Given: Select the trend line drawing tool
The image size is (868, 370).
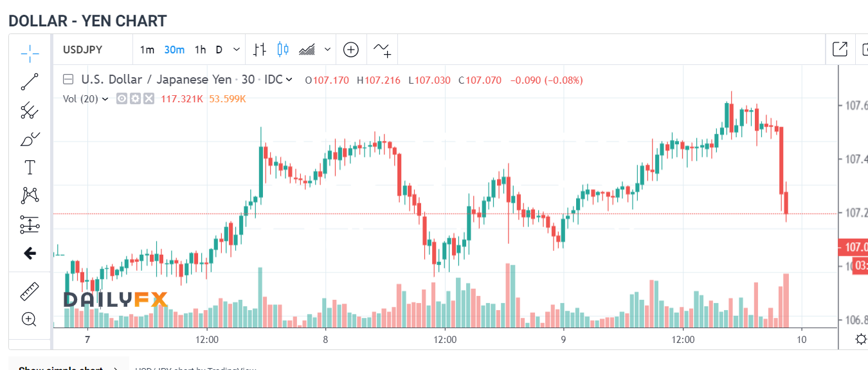Looking at the screenshot, I should (30, 82).
